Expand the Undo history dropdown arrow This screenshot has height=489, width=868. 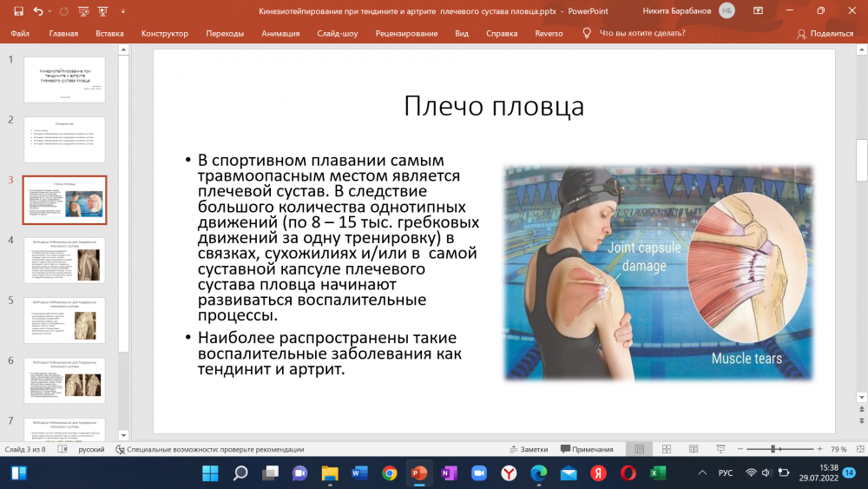click(50, 11)
